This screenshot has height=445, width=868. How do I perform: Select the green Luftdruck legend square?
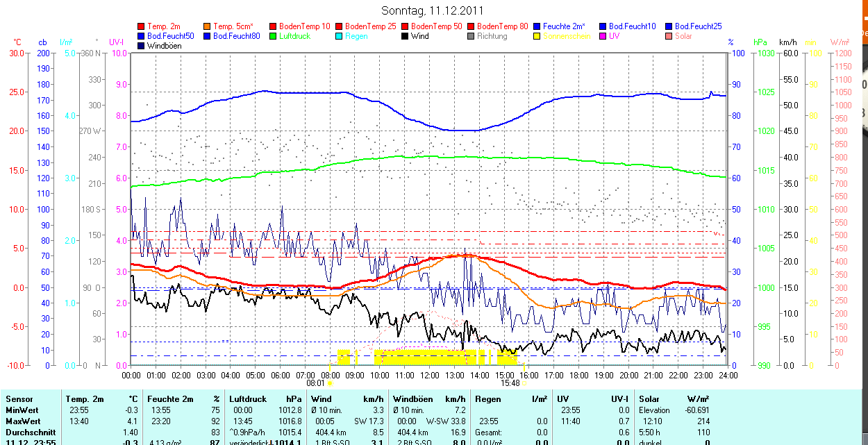[274, 36]
